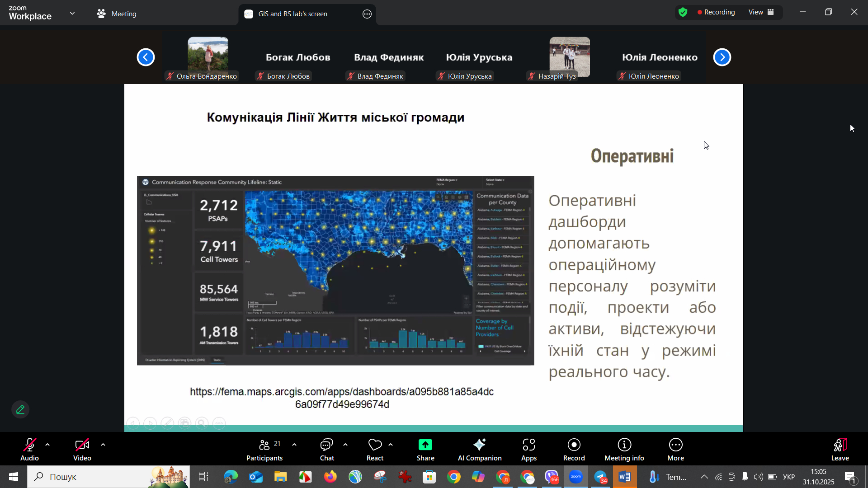This screenshot has width=868, height=488.
Task: Open the AI Companion panel
Action: click(x=479, y=449)
